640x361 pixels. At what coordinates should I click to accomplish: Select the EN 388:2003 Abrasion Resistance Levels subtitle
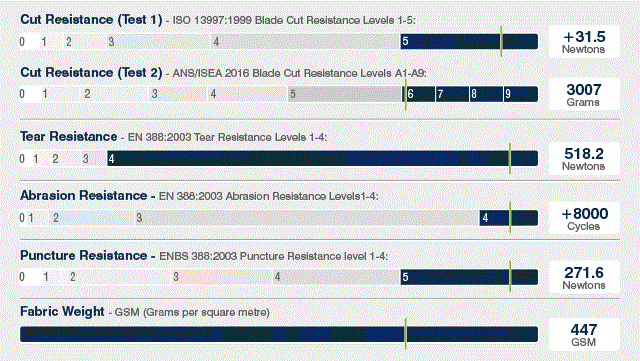[x=269, y=196]
